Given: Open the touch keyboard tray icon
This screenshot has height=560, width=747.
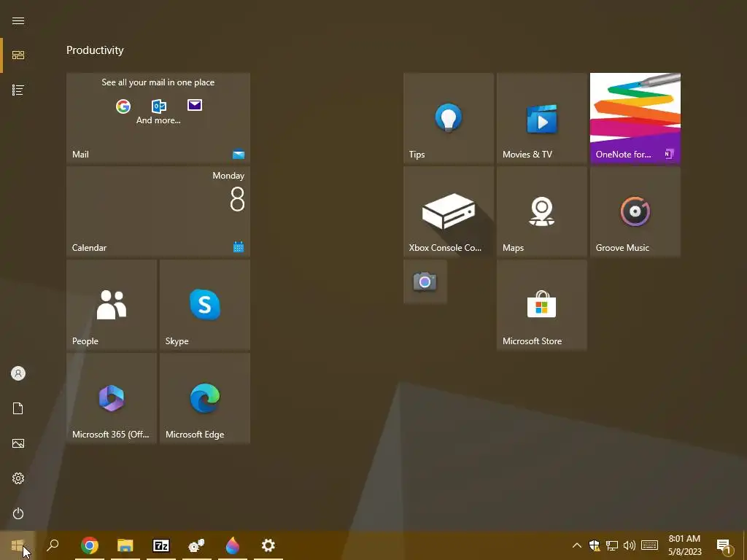Looking at the screenshot, I should click(x=649, y=545).
